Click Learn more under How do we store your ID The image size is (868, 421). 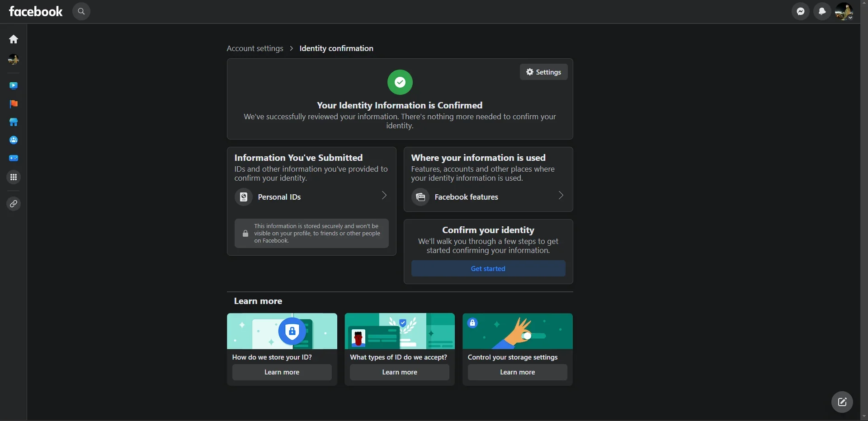coord(282,372)
